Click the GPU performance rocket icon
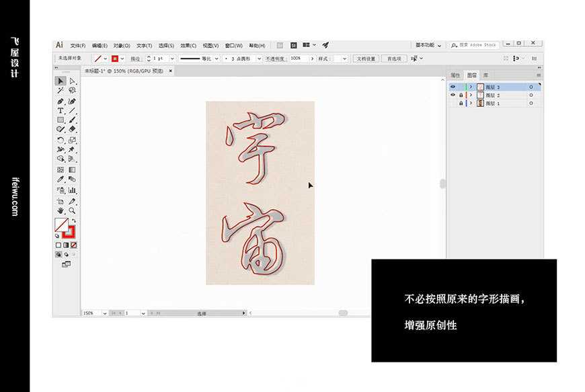585x392 pixels. (x=325, y=45)
